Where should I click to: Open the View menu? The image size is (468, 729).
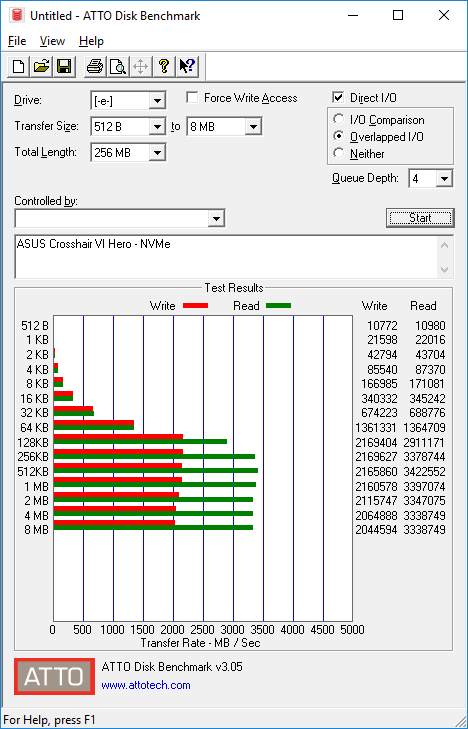52,41
